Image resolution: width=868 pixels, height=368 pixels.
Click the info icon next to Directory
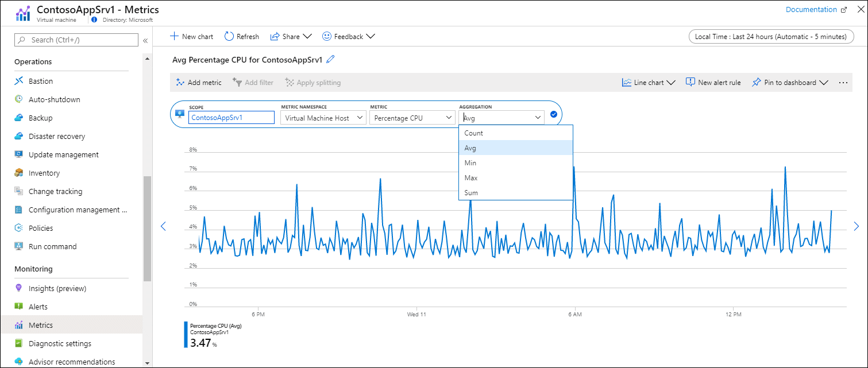94,20
